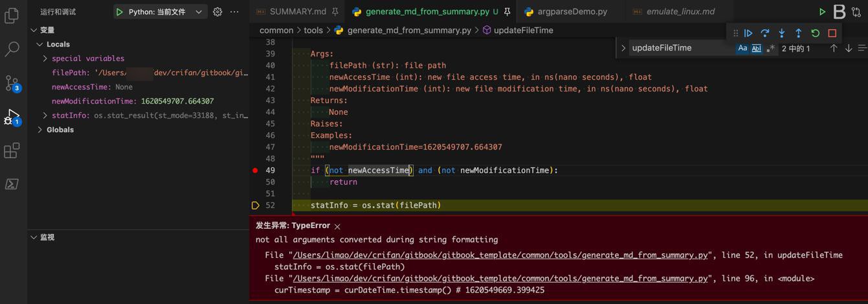Open the line 52 file link in traceback
The height and width of the screenshot is (304, 868).
click(x=500, y=255)
